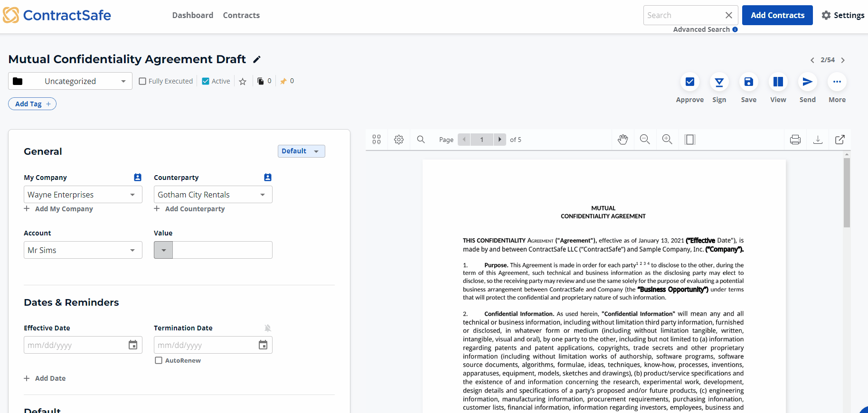868x413 pixels.
Task: Click the Add Tag button
Action: pyautogui.click(x=32, y=104)
